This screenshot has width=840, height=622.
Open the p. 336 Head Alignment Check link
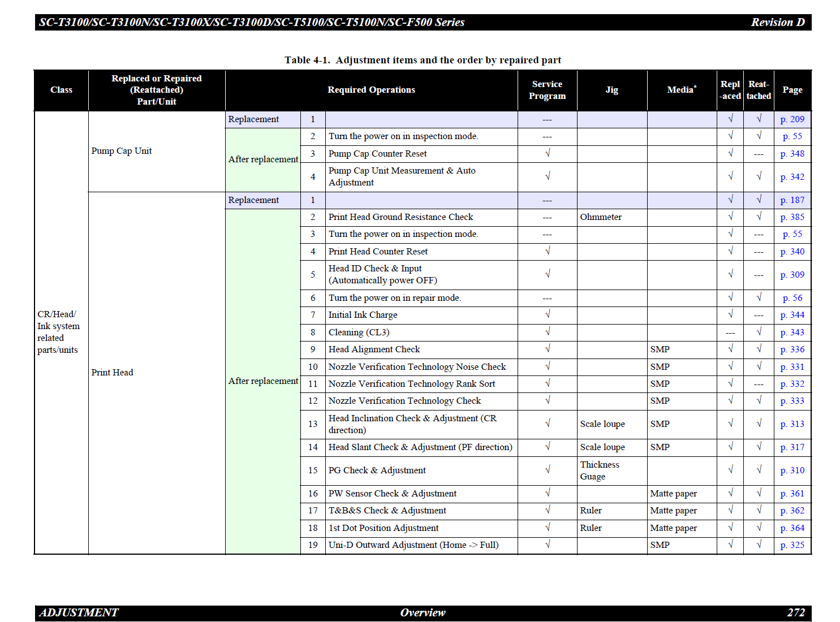click(792, 349)
